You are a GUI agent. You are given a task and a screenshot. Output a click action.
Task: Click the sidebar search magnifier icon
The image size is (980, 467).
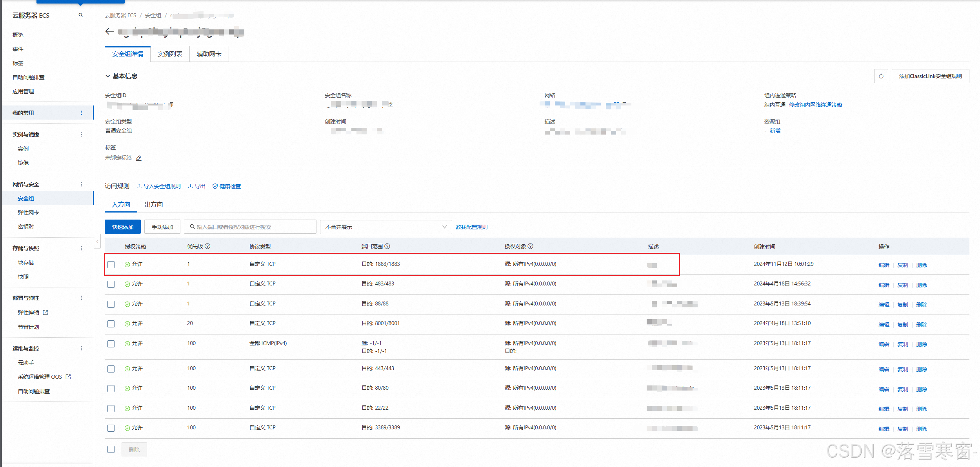click(x=81, y=15)
